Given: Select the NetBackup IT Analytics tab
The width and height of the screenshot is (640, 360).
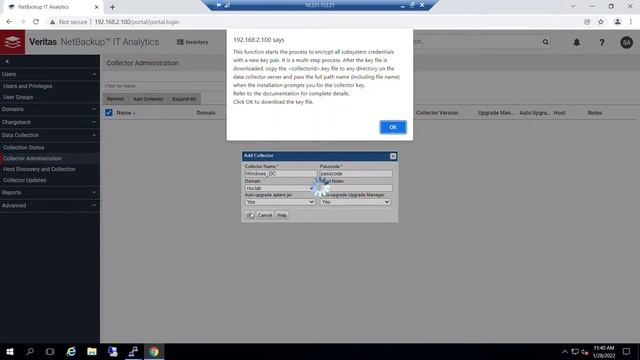Looking at the screenshot, I should coord(53,7).
